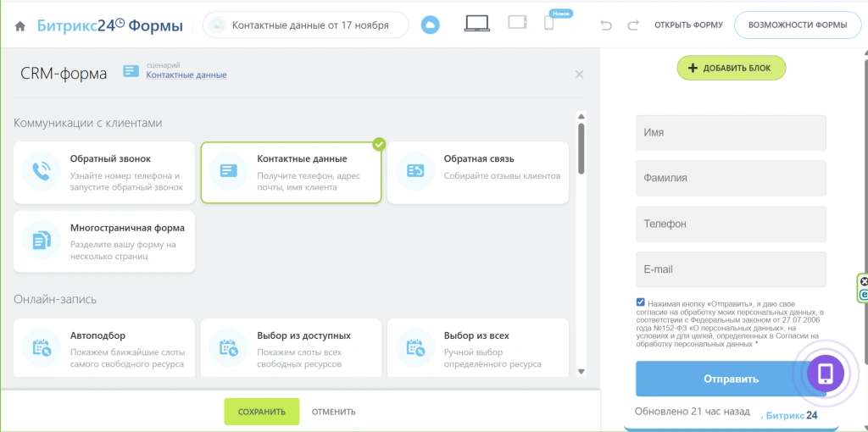
Task: Click the CRM-форма title
Action: [64, 73]
